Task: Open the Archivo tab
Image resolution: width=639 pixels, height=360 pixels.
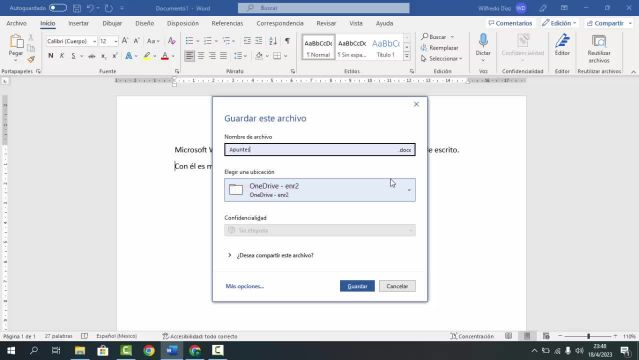Action: tap(16, 23)
